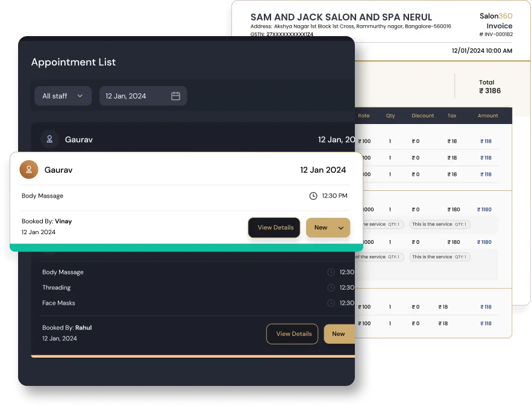
Task: Select the Face Masks service row
Action: pyautogui.click(x=58, y=303)
